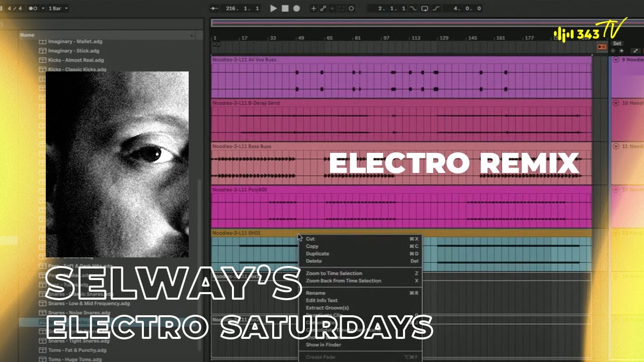
Task: Enable the MIDI arrangement overdub plus icon
Action: pyautogui.click(x=313, y=9)
